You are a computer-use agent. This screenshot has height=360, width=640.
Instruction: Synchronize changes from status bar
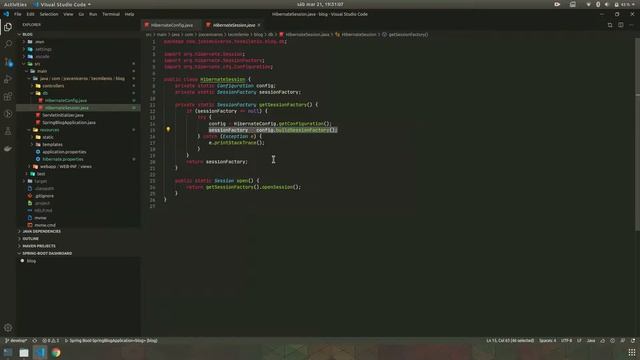point(35,340)
